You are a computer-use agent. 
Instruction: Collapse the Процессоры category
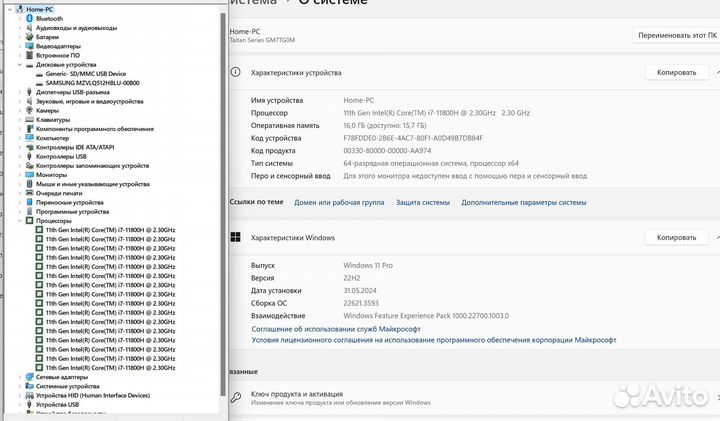[19, 220]
